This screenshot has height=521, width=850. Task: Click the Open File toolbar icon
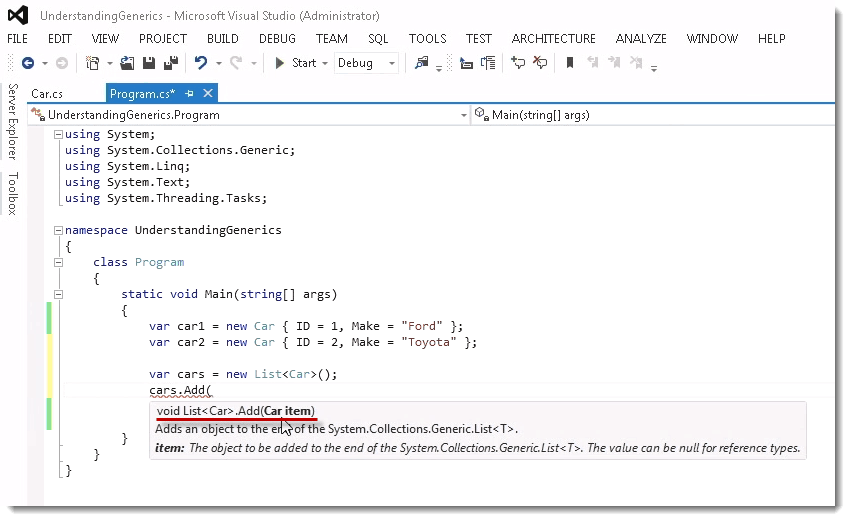coord(127,63)
